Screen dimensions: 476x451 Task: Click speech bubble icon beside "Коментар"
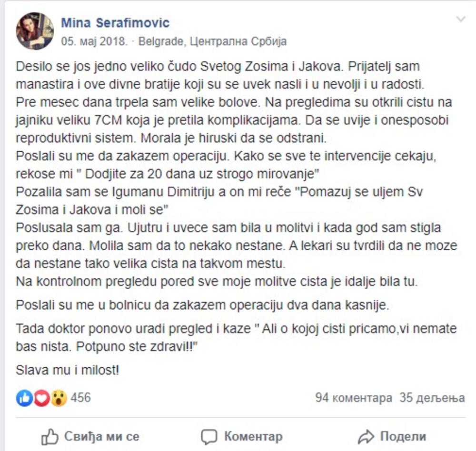pyautogui.click(x=209, y=436)
